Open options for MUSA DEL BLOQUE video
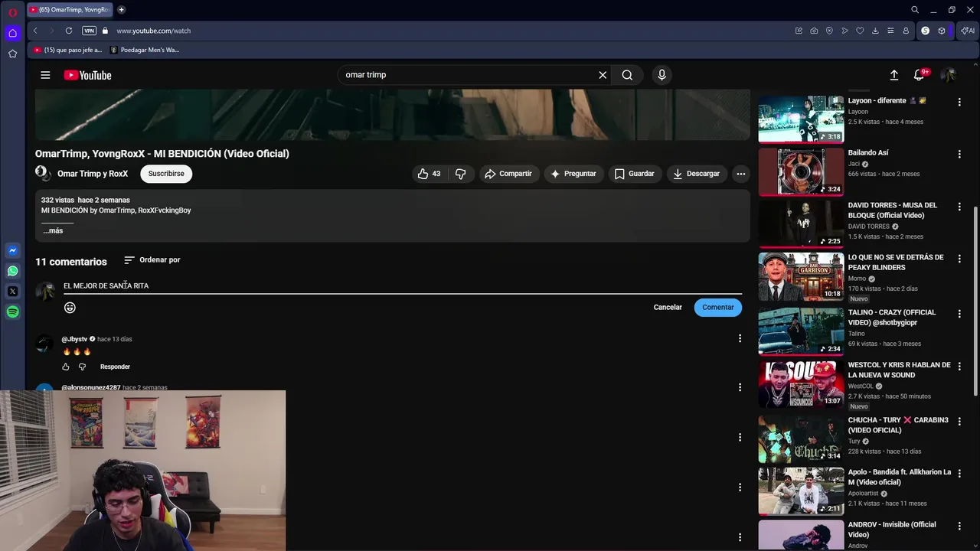Screen dimensions: 980x551 (x=959, y=207)
